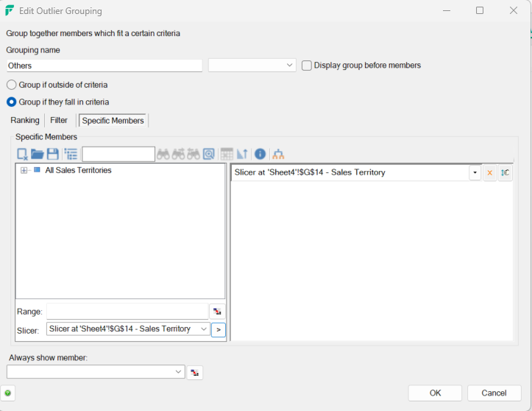Click the orange X remove slicer icon
The height and width of the screenshot is (411, 532).
click(490, 172)
